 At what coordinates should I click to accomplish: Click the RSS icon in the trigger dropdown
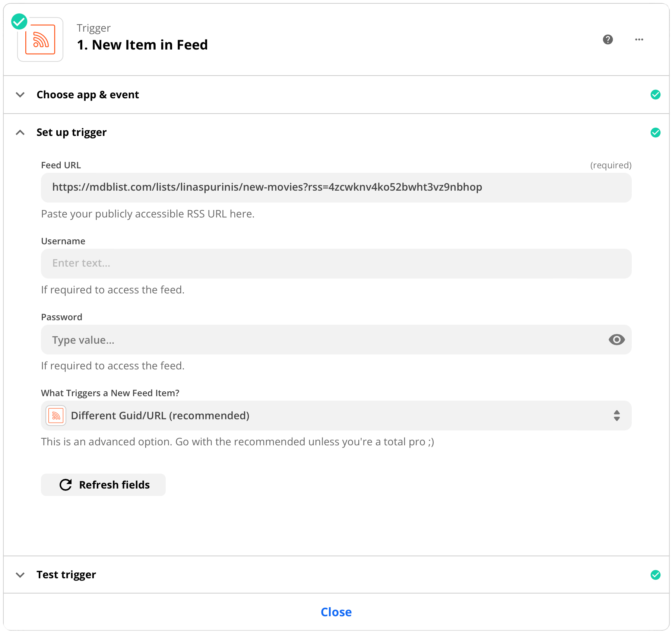click(x=56, y=416)
